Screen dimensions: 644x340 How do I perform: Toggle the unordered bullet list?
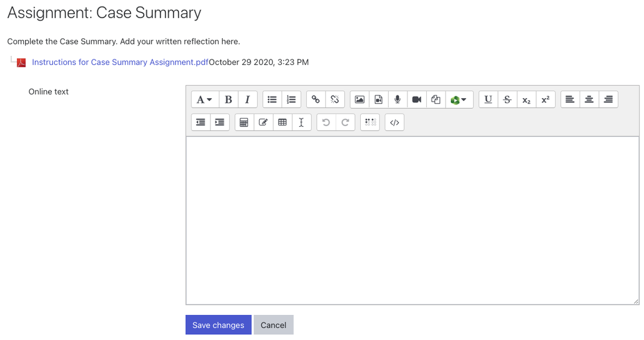point(271,99)
